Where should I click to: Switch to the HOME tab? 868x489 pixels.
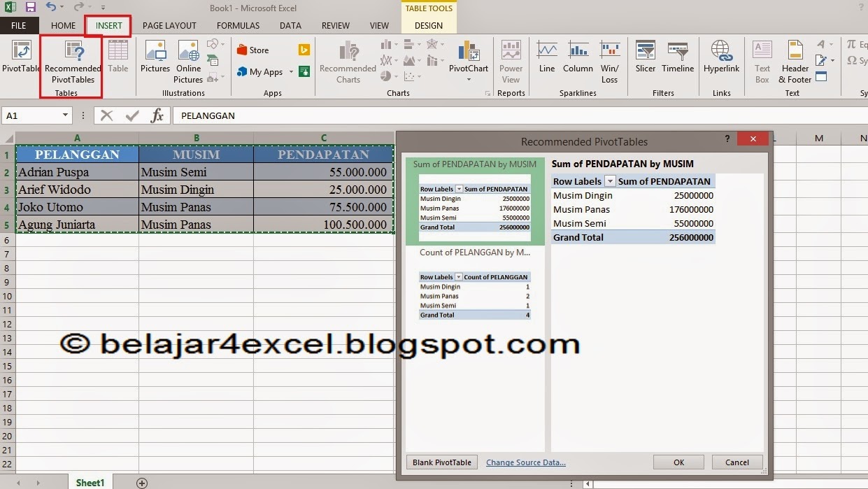(x=63, y=26)
